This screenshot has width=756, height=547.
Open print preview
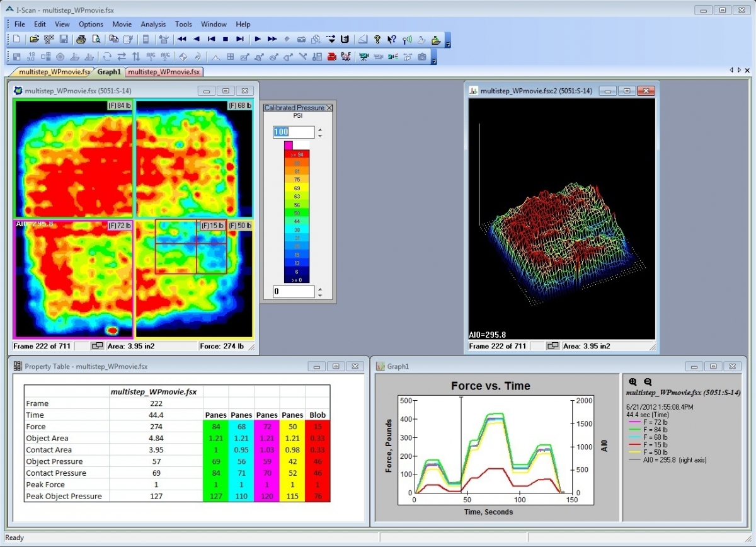(x=96, y=39)
